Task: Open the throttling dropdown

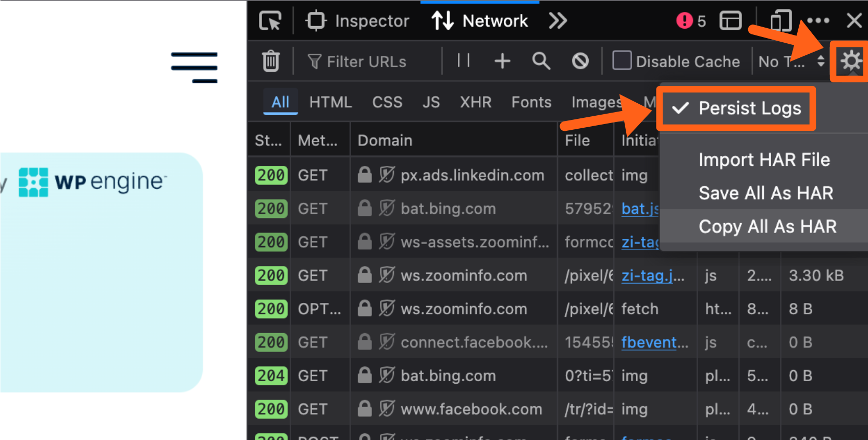Action: [x=791, y=62]
